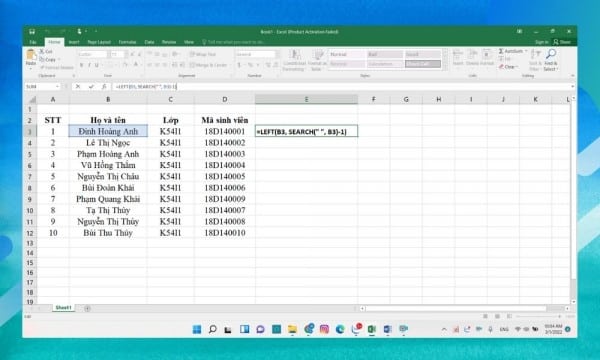Open the Insert Function fx dialog
Screen dimensions: 600x360
[x=104, y=87]
